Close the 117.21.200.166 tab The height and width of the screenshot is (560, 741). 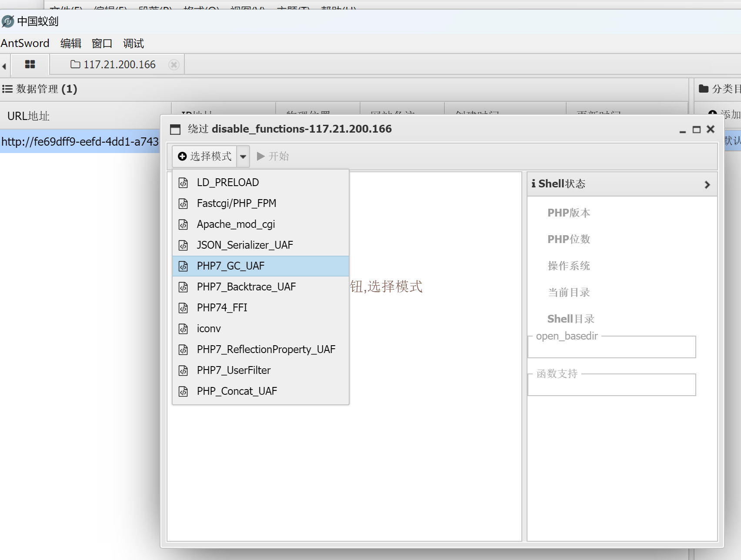click(174, 65)
